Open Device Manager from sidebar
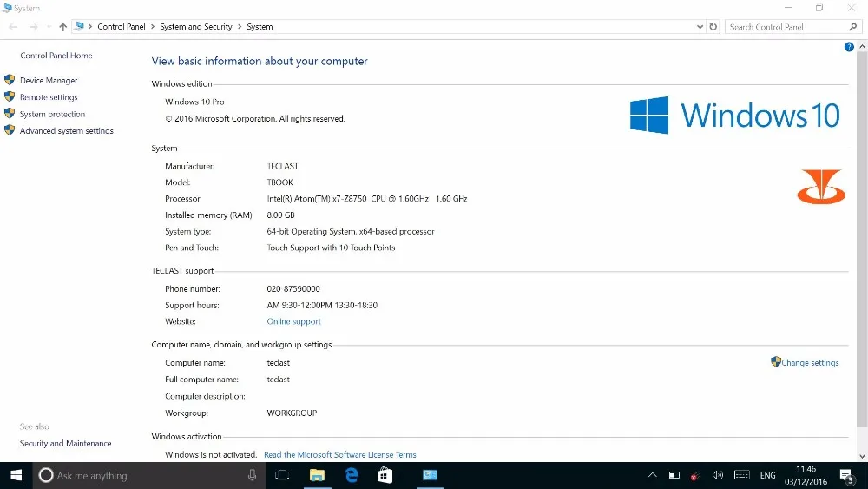The image size is (868, 489). pyautogui.click(x=49, y=80)
